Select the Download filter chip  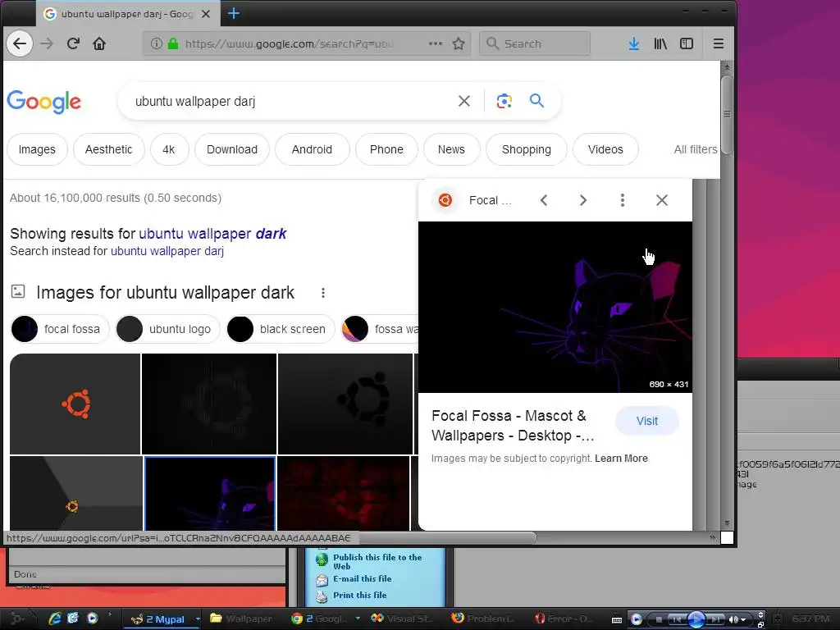pyautogui.click(x=232, y=149)
